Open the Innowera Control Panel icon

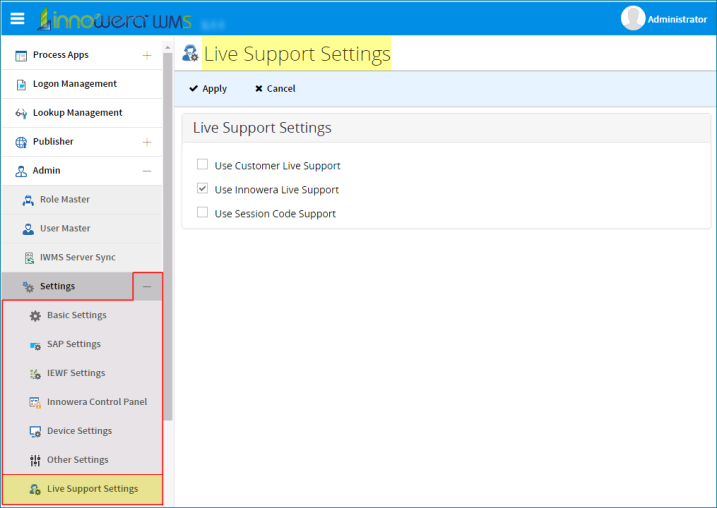click(x=35, y=402)
